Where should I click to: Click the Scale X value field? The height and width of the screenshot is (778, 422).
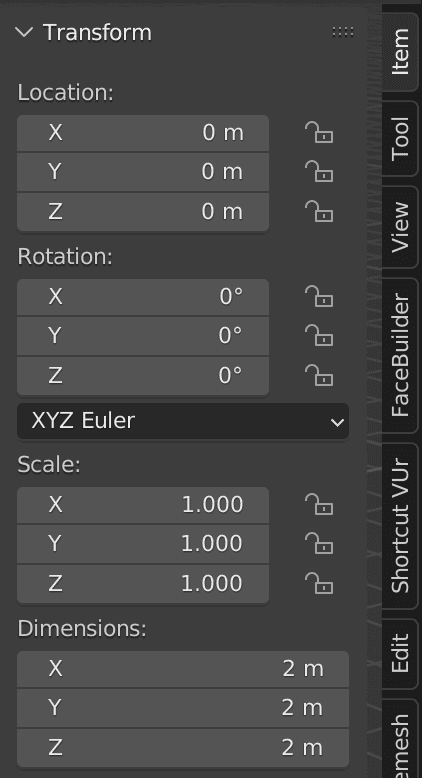(143, 505)
